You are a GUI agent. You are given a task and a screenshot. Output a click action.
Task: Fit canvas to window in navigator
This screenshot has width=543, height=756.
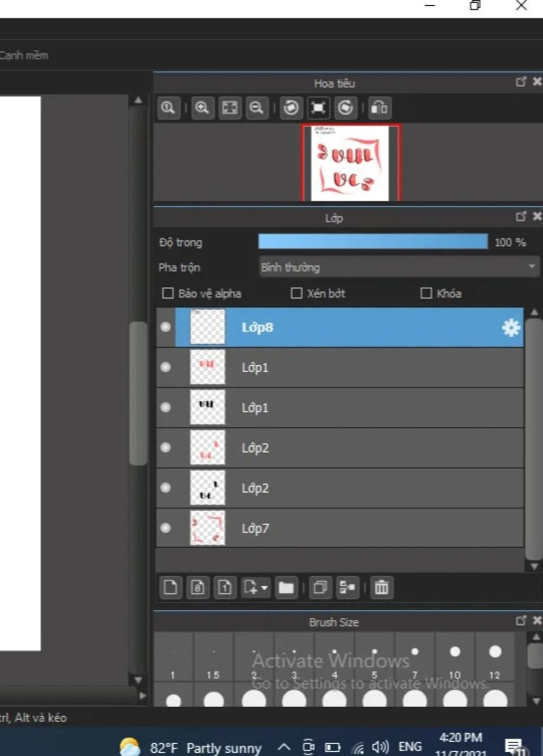pyautogui.click(x=230, y=108)
